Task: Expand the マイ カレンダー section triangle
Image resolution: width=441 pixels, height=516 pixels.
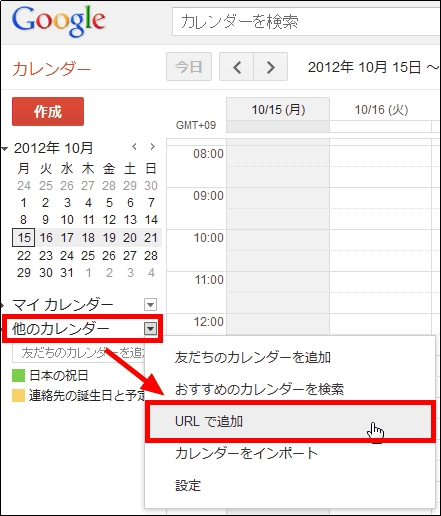Action: point(2,305)
